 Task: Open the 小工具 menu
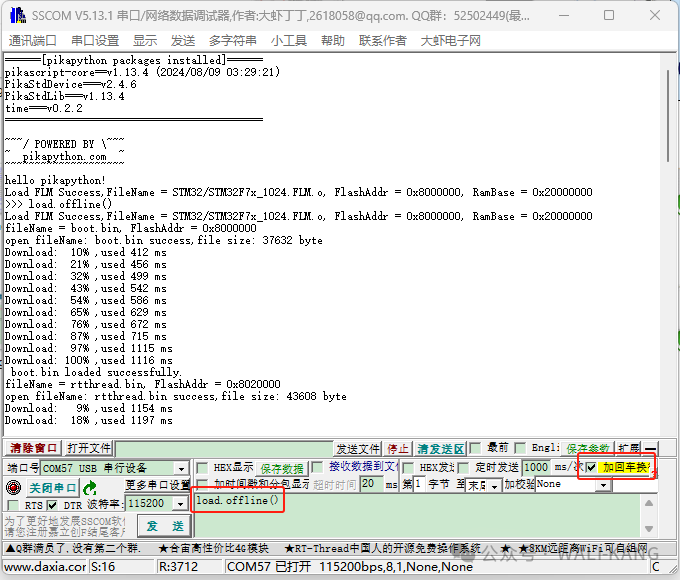click(289, 41)
